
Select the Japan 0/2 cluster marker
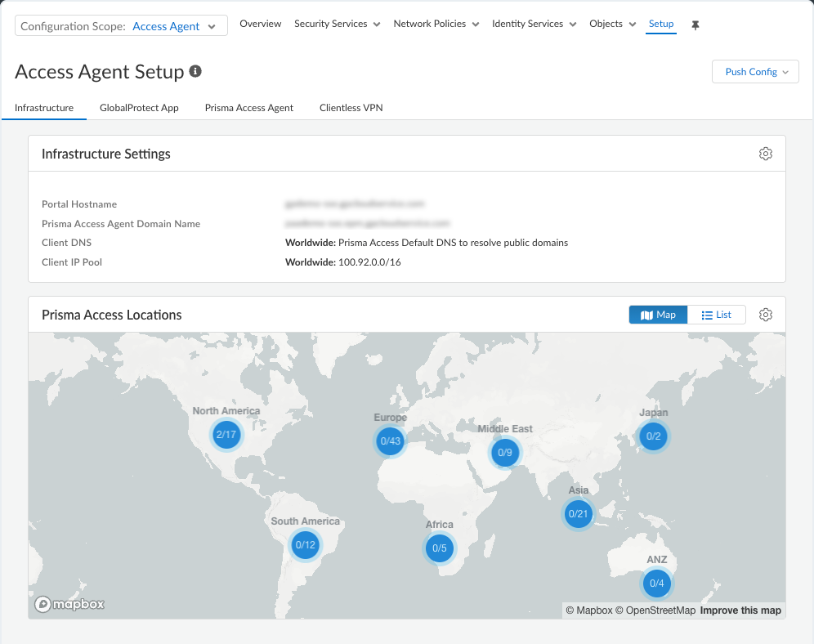(654, 436)
